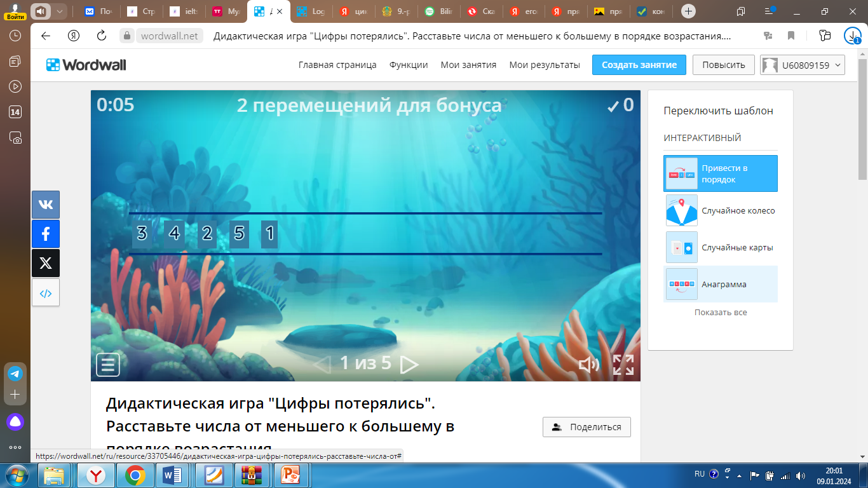Mute the game sound speaker icon

589,365
